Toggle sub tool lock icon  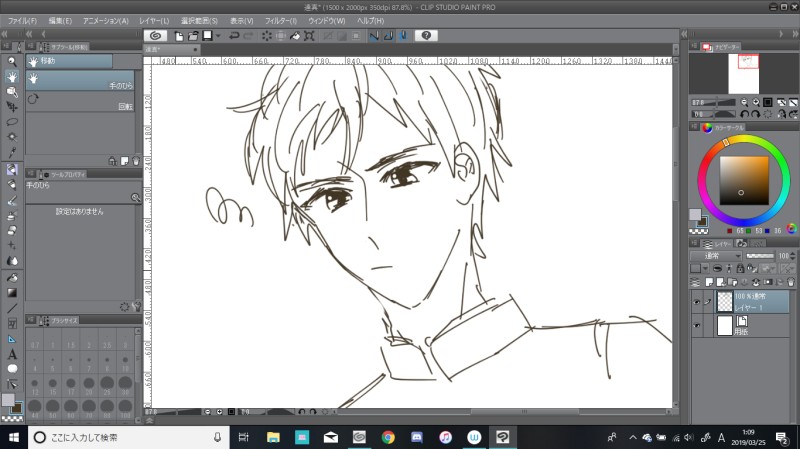[112, 161]
